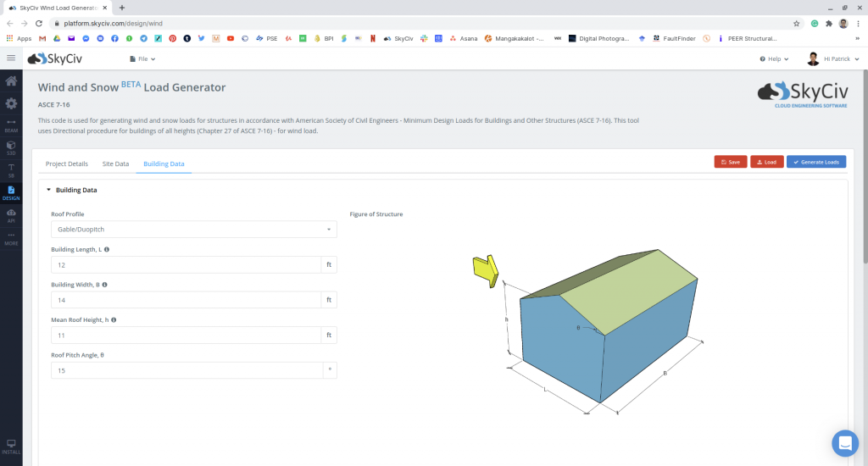Image resolution: width=868 pixels, height=466 pixels.
Task: Launch the BEAM module from sidebar
Action: [x=11, y=126]
